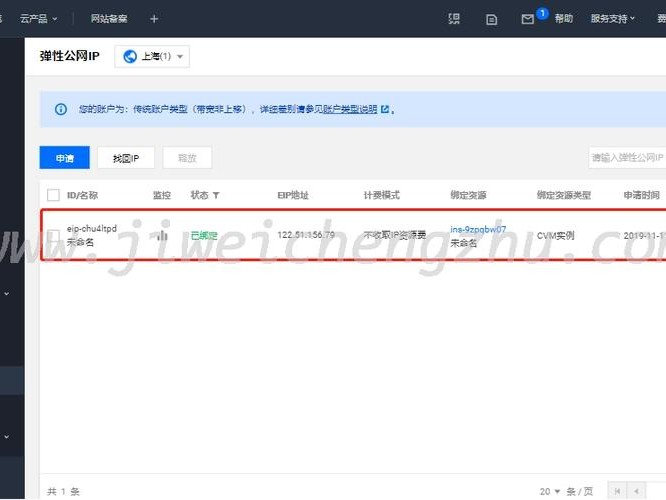Click the blue 申请 button
This screenshot has height=500, width=666.
pyautogui.click(x=65, y=158)
